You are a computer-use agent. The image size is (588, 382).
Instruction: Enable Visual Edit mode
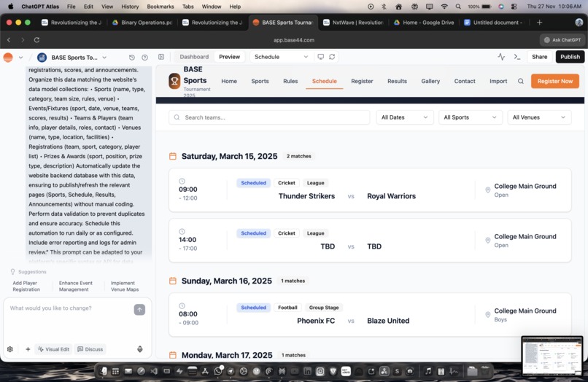54,349
